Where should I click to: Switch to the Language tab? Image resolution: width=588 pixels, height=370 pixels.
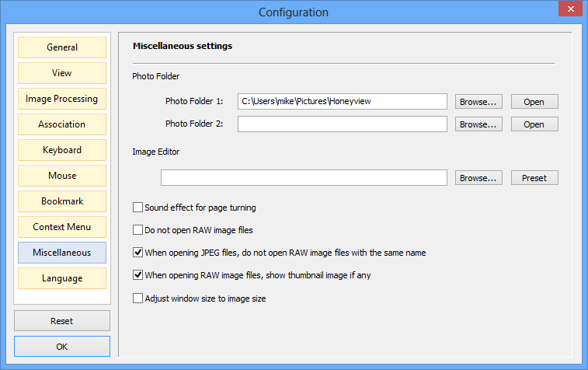tap(62, 278)
